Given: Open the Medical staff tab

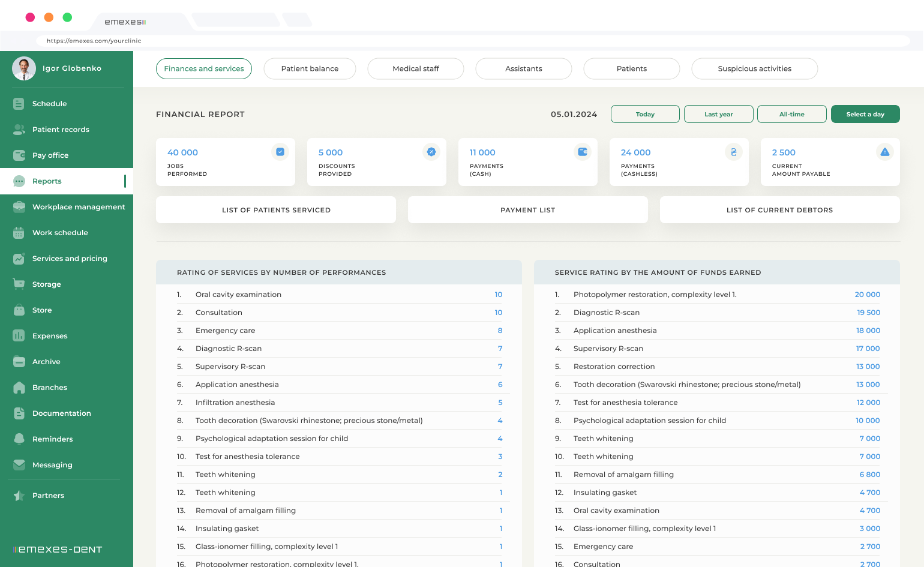Looking at the screenshot, I should tap(416, 68).
